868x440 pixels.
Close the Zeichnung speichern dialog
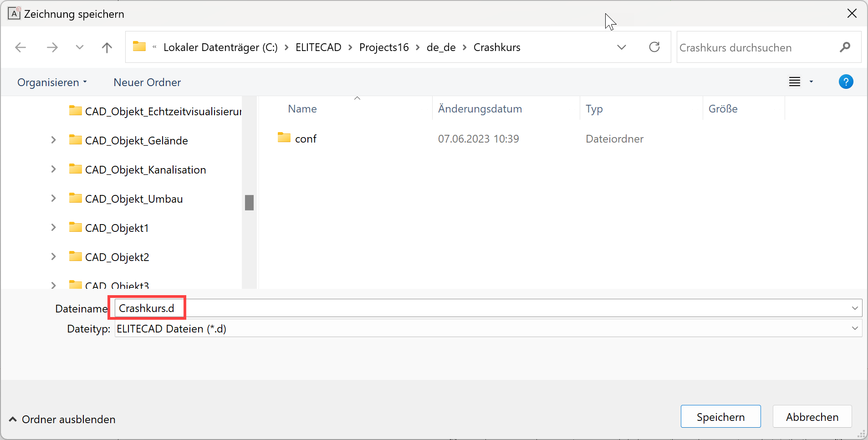point(852,14)
